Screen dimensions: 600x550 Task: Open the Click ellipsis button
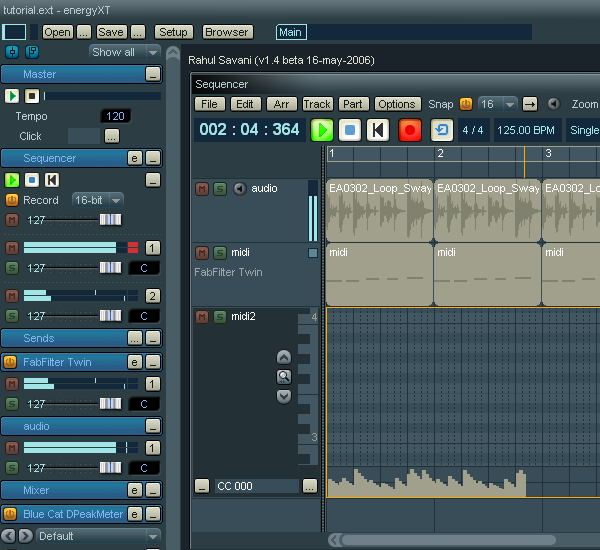coord(112,136)
